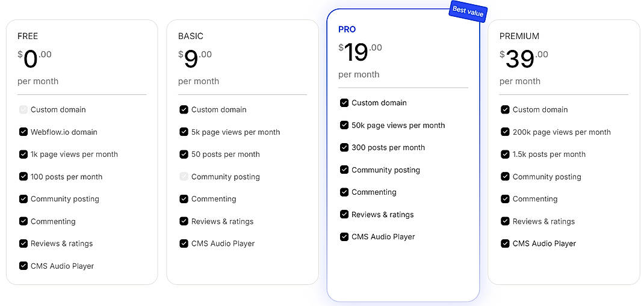Image resolution: width=644 pixels, height=306 pixels.
Task: Toggle CMS Audio Player checkbox in PRO plan
Action: (x=344, y=237)
